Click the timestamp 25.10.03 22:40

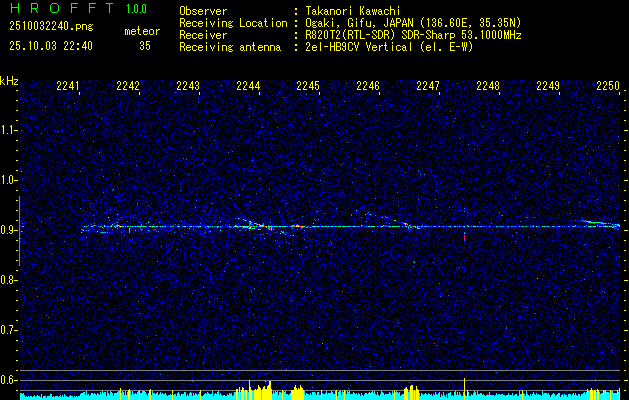tap(51, 46)
